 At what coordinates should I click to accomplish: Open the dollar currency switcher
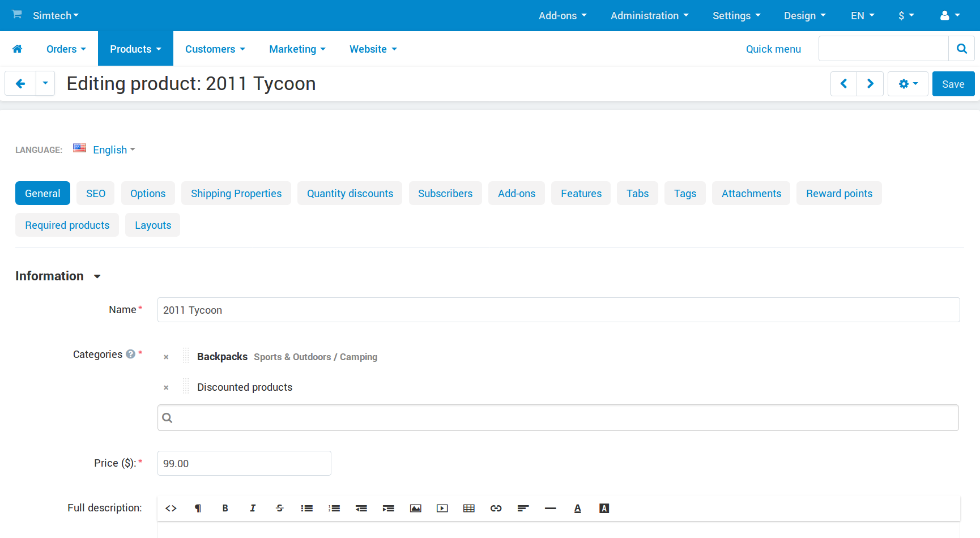906,15
